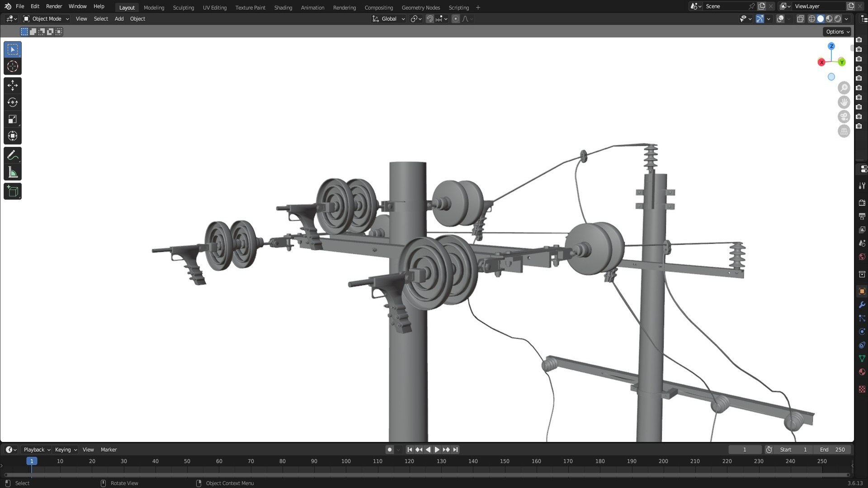
Task: Click the pan view hand gizmo
Action: [844, 102]
